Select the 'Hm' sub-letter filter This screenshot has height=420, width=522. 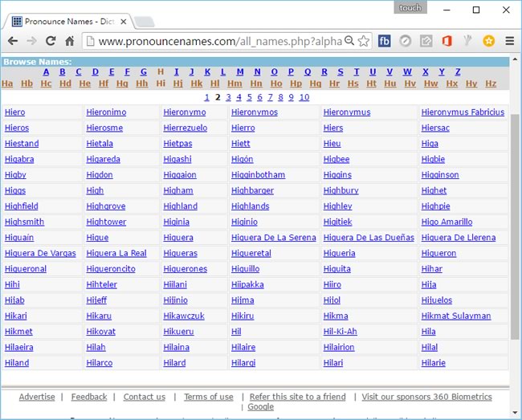click(234, 84)
